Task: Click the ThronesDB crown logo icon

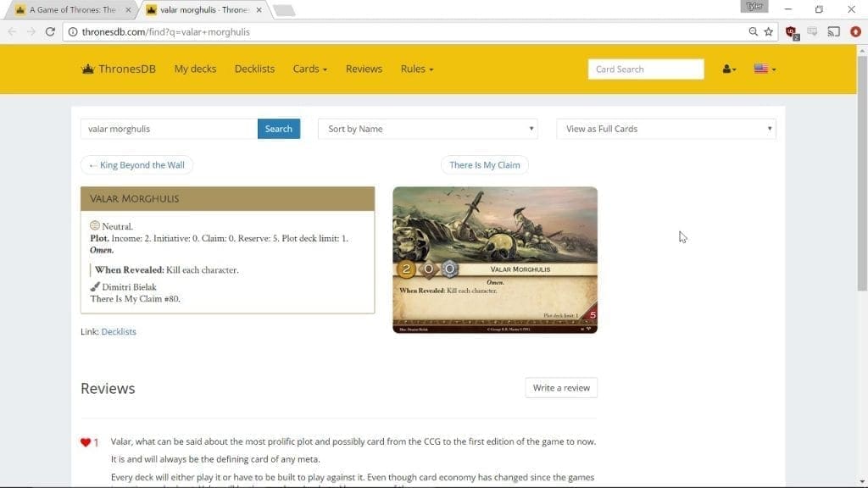Action: [87, 69]
